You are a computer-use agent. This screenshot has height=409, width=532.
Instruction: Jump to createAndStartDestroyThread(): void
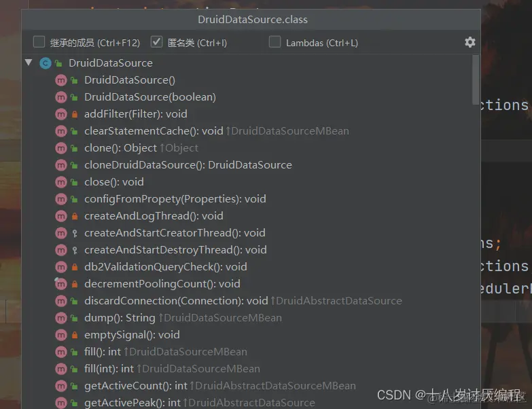[175, 249]
